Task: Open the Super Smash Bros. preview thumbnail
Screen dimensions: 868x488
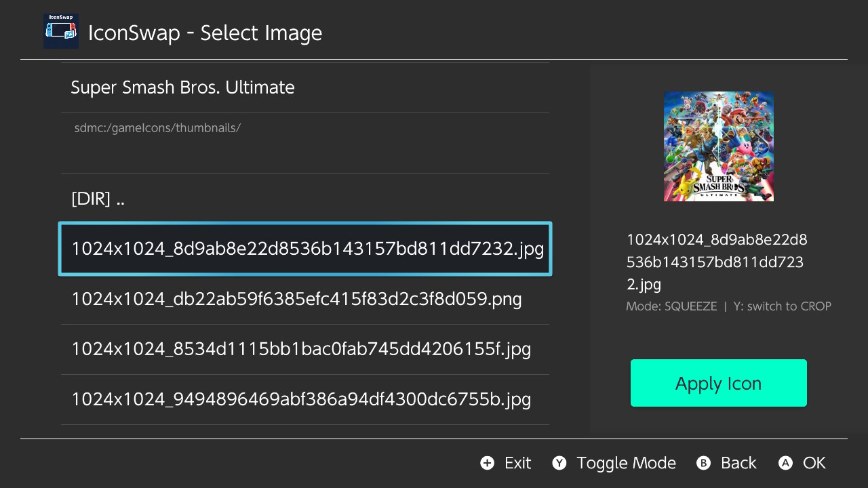Action: click(x=719, y=146)
